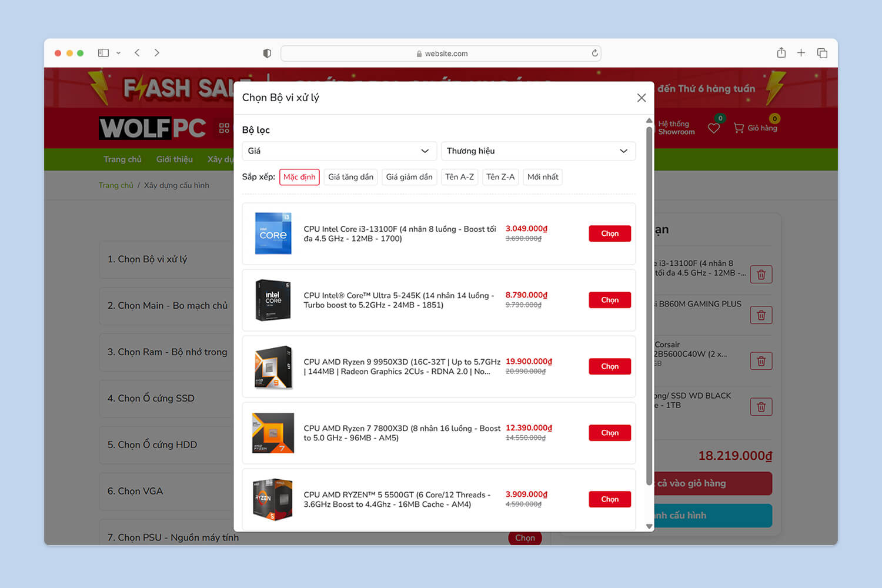Viewport: 882px width, 588px height.
Task: Open a new tab with plus icon
Action: point(801,53)
